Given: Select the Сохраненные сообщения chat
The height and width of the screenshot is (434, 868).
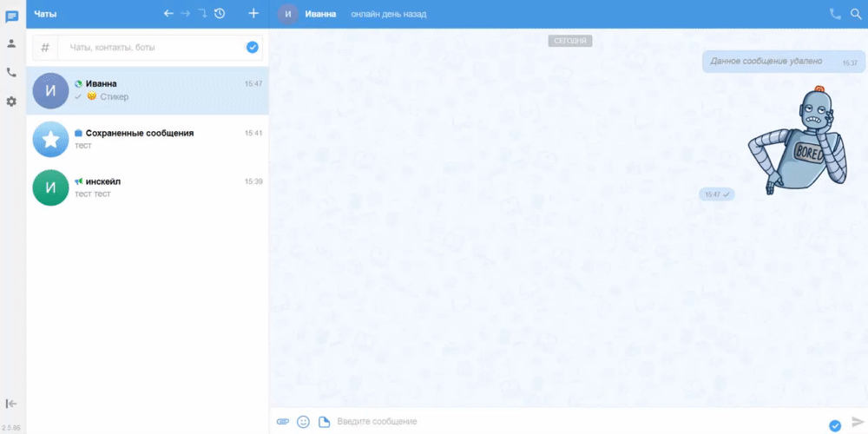Looking at the screenshot, I should 148,139.
